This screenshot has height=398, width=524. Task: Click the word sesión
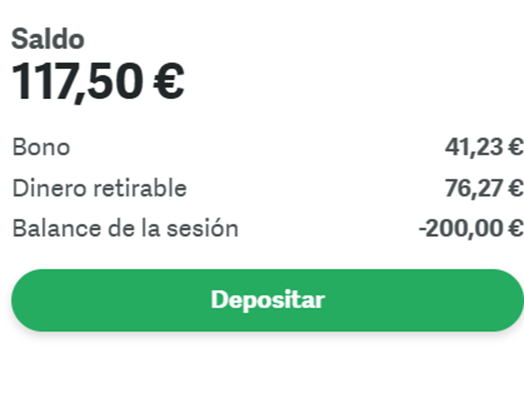[x=203, y=229]
